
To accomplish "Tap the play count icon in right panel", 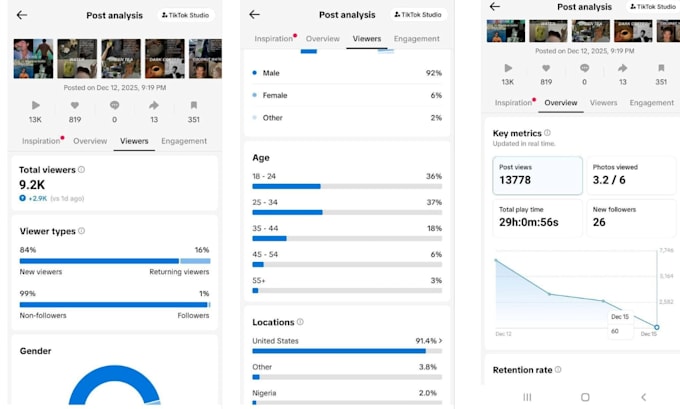I will (508, 68).
